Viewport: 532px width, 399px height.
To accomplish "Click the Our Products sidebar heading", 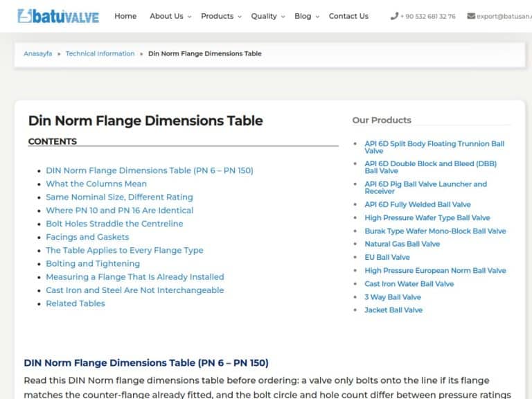I will (x=382, y=120).
